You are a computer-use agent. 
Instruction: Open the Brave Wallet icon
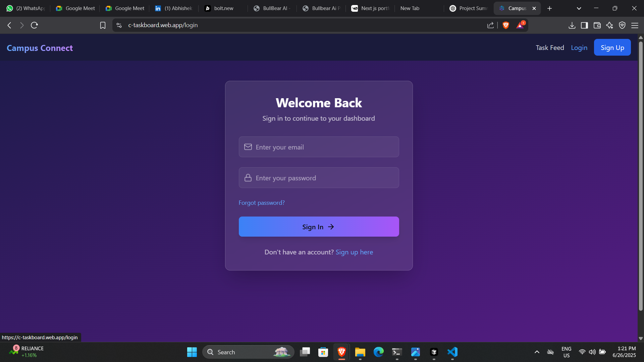[597, 25]
